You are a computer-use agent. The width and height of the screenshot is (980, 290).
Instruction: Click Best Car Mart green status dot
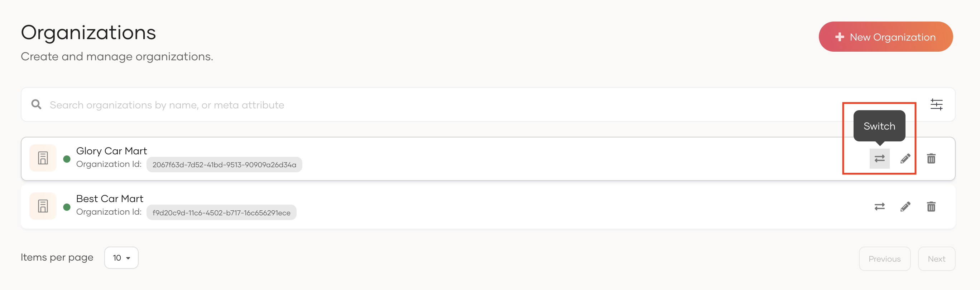(67, 207)
